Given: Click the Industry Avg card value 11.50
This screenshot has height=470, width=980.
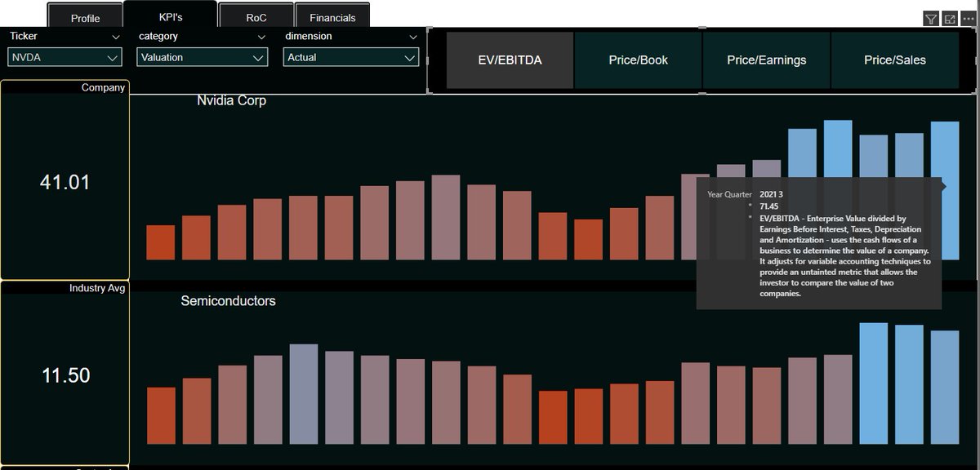Looking at the screenshot, I should (x=65, y=376).
